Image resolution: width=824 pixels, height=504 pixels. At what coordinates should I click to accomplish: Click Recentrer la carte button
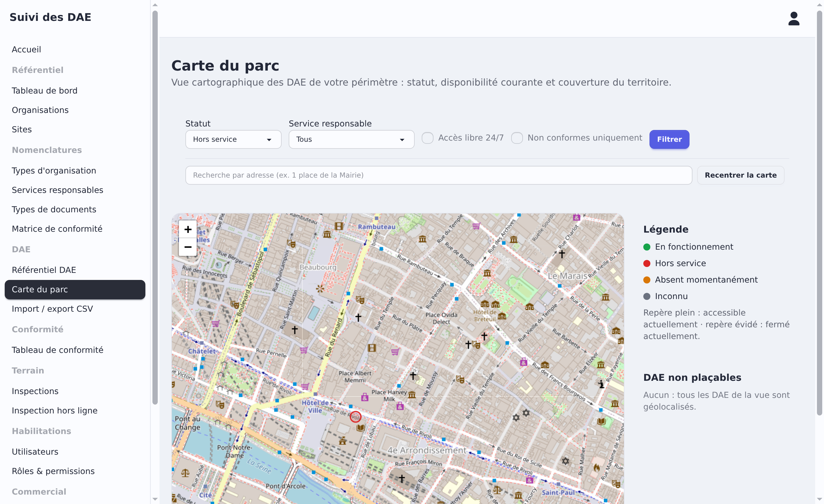point(740,175)
